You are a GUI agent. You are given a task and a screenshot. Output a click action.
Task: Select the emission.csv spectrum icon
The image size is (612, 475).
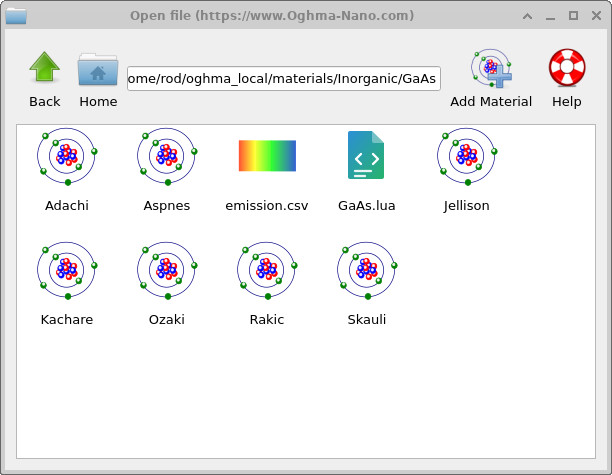267,156
